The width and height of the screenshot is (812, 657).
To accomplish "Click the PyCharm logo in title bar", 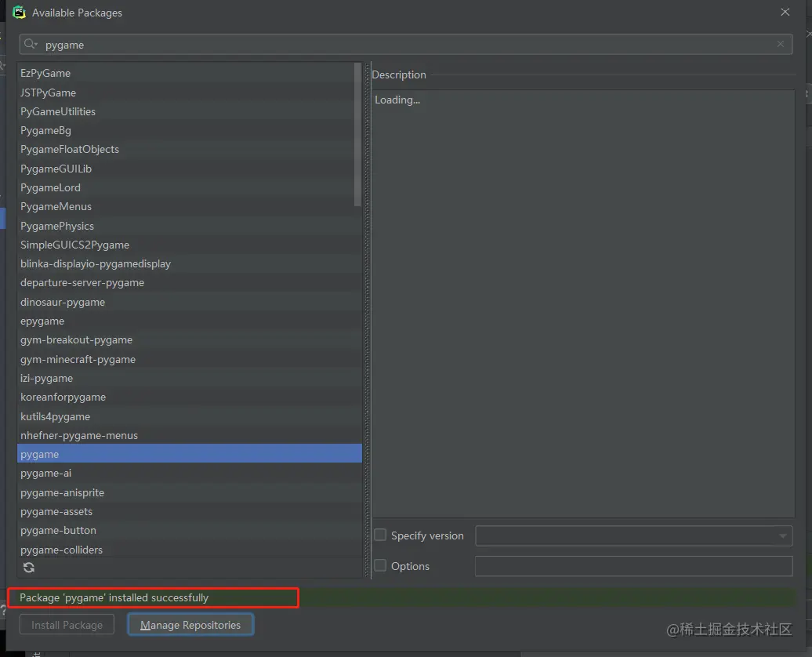I will pyautogui.click(x=19, y=13).
